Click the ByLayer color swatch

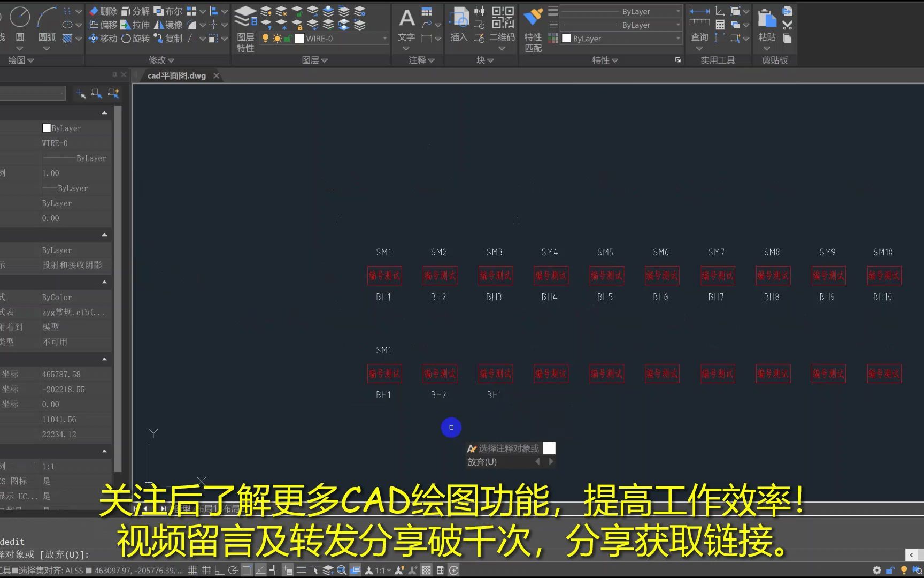[x=567, y=38]
